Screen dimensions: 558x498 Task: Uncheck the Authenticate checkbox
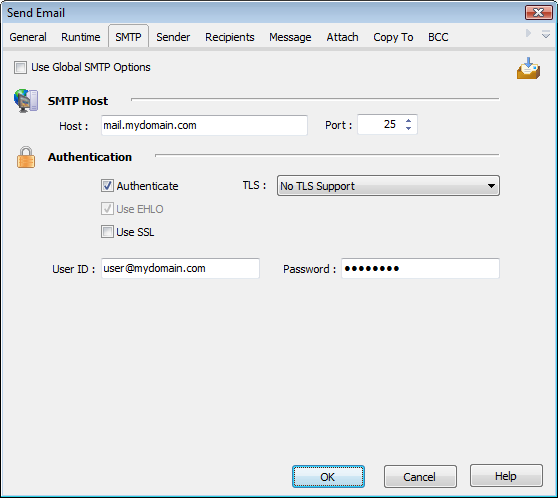107,185
